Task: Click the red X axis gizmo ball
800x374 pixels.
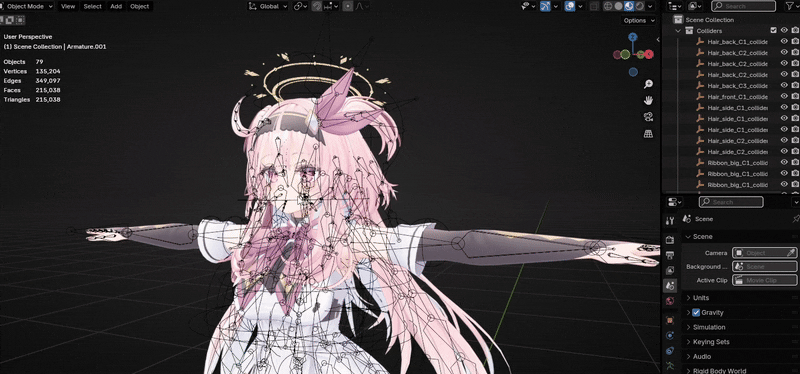Action: [649, 54]
